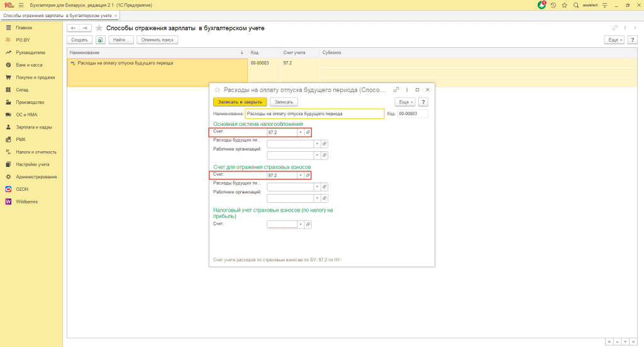Expand the Счет dropdown under страховых взносов
This screenshot has height=347, width=644.
[x=300, y=175]
